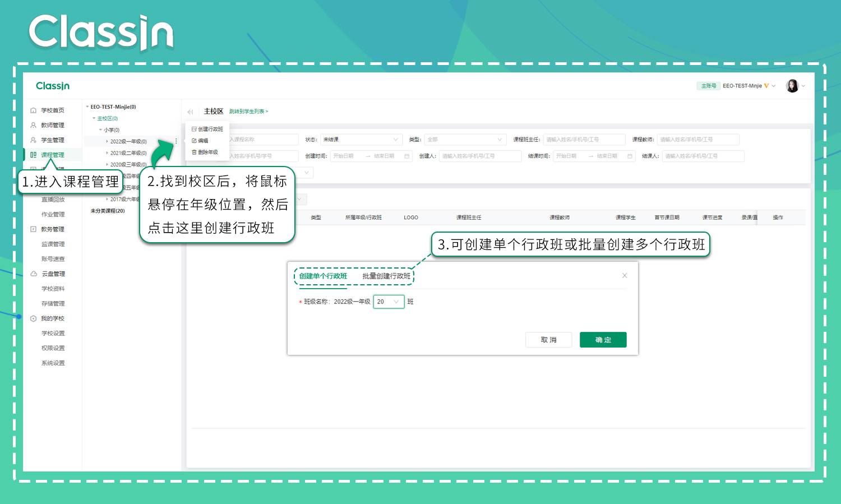The image size is (841, 504).
Task: Click 所属年级/行政班 column header
Action: pyautogui.click(x=363, y=218)
